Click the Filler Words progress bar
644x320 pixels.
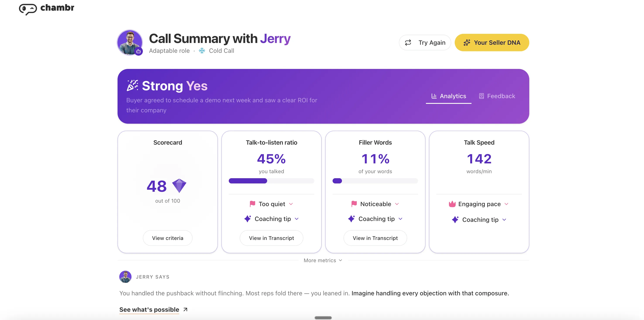(375, 181)
